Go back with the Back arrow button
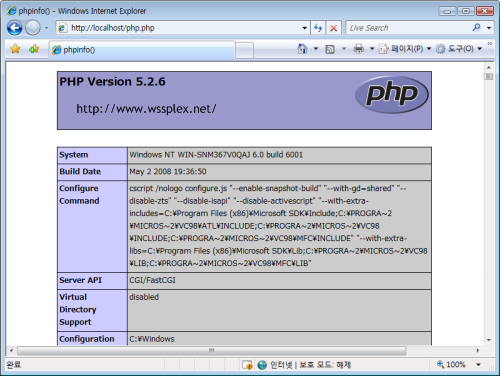 tap(15, 28)
